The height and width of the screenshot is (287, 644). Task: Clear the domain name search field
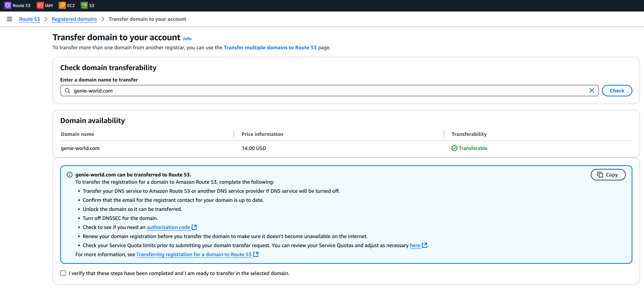[x=591, y=91]
